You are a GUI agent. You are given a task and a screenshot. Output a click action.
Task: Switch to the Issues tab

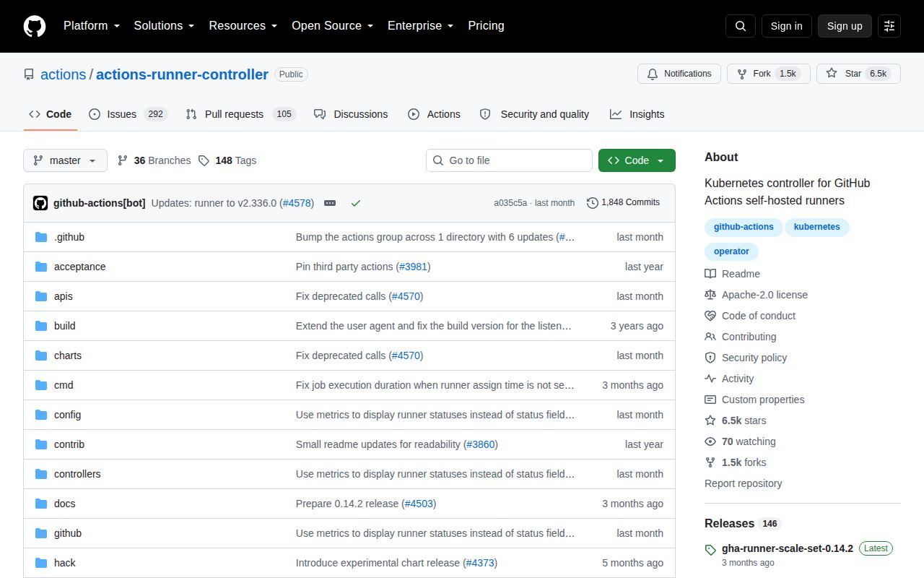click(x=128, y=114)
